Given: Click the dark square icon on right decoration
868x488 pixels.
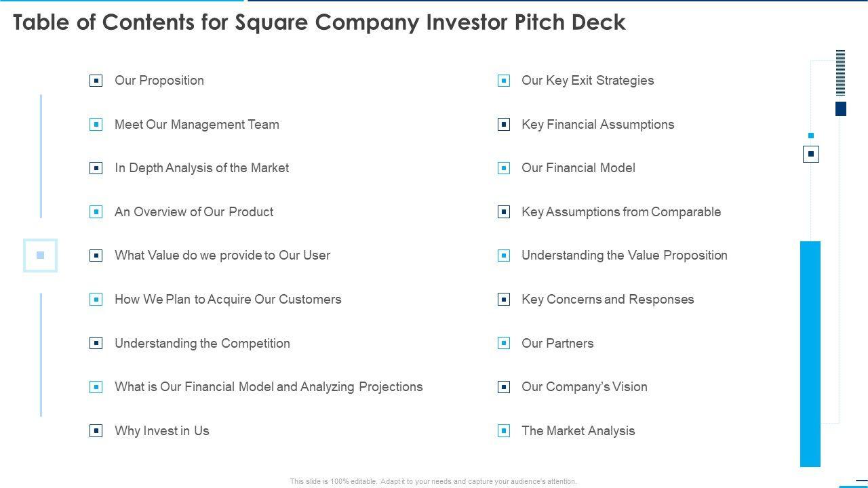Looking at the screenshot, I should coord(811,155).
